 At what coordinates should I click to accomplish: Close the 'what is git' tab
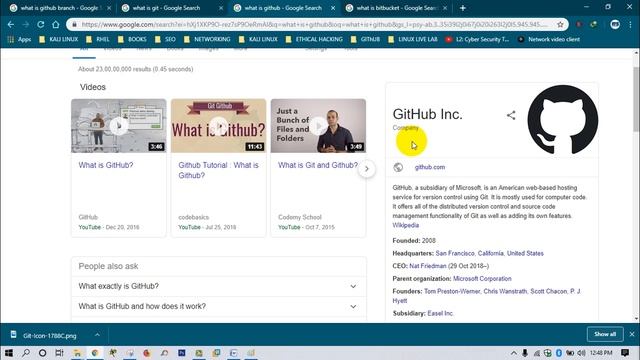pos(221,8)
